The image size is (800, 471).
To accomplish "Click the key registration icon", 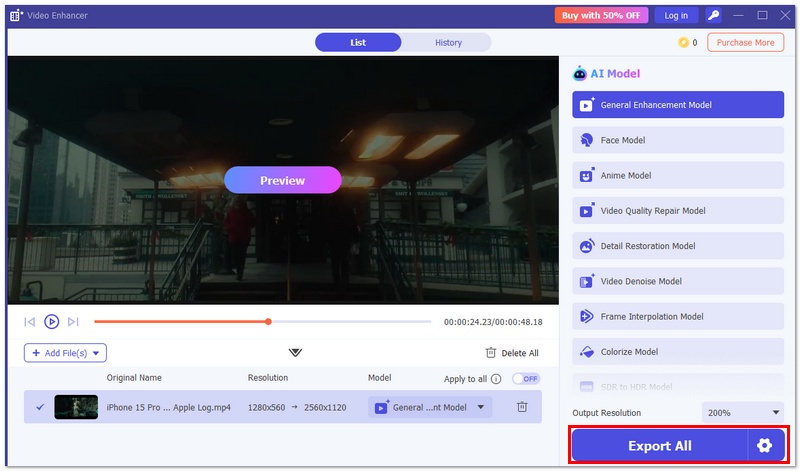I will pyautogui.click(x=713, y=15).
